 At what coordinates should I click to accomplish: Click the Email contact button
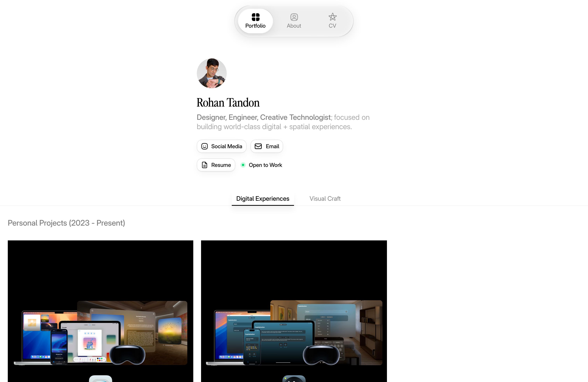click(x=267, y=146)
